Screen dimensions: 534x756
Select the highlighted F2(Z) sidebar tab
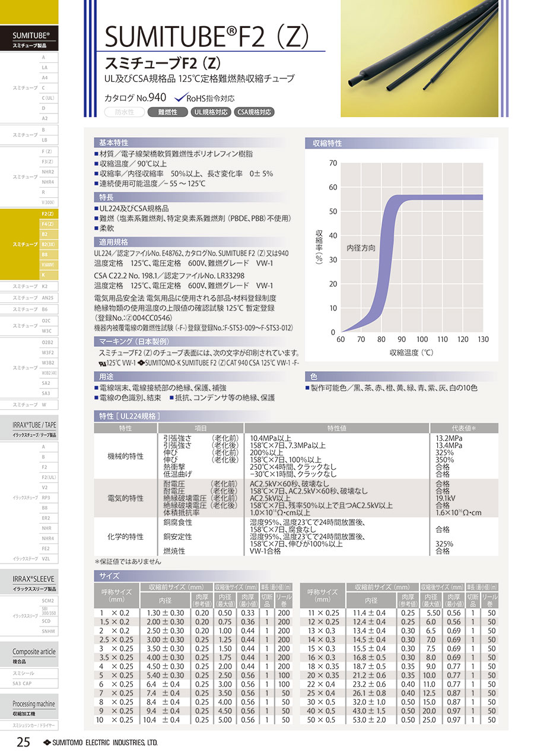click(x=48, y=214)
